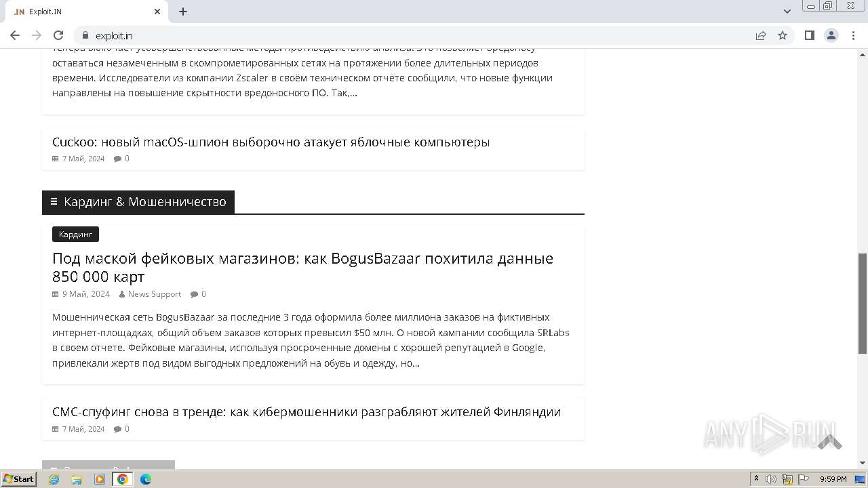This screenshot has width=868, height=488.
Task: Open the BogusBazaar article headline
Action: pyautogui.click(x=302, y=268)
